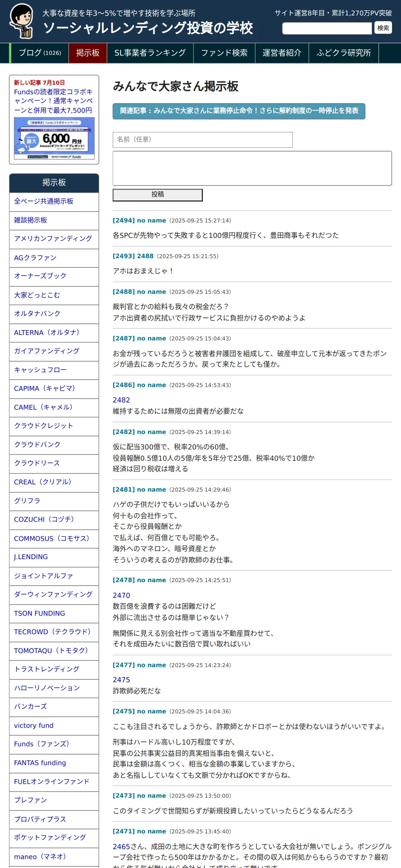Open CAPIMA（キャピマ）board
Viewport: 401px width, 868px height.
[x=54, y=388]
